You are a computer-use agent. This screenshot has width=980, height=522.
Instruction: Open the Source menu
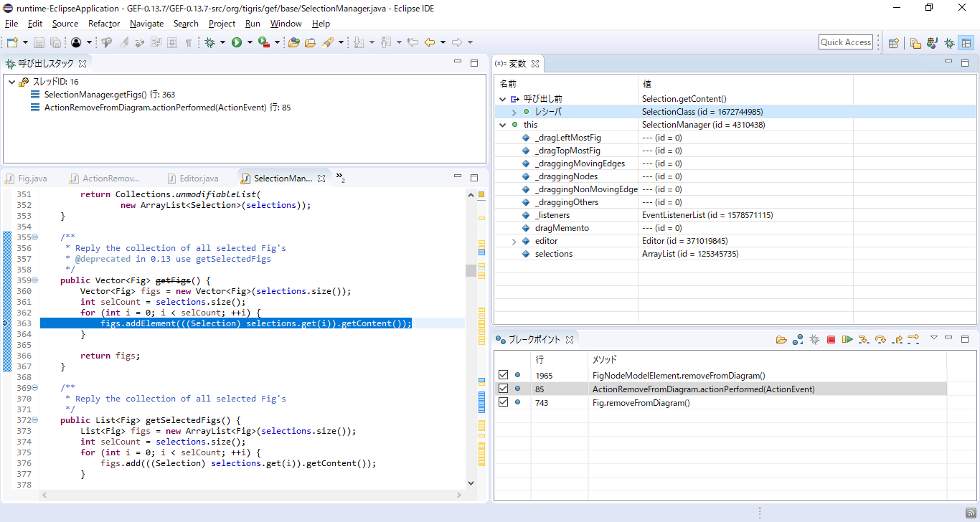pyautogui.click(x=65, y=24)
